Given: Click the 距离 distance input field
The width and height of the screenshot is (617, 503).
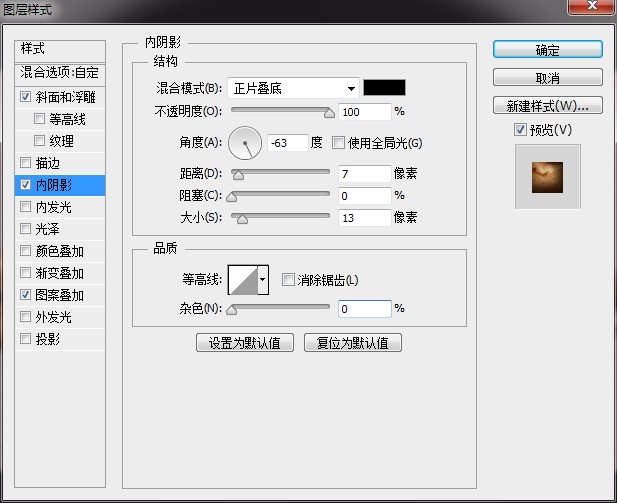Looking at the screenshot, I should [x=364, y=174].
